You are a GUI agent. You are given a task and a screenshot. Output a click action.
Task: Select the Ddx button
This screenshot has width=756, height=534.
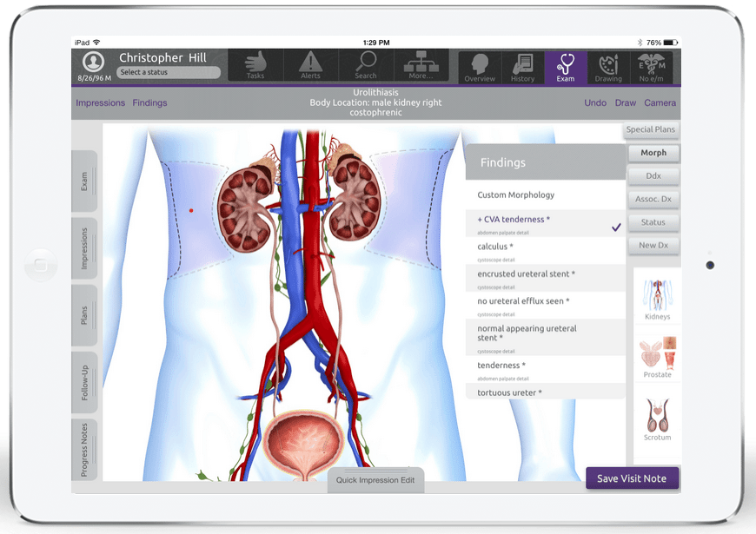point(653,176)
